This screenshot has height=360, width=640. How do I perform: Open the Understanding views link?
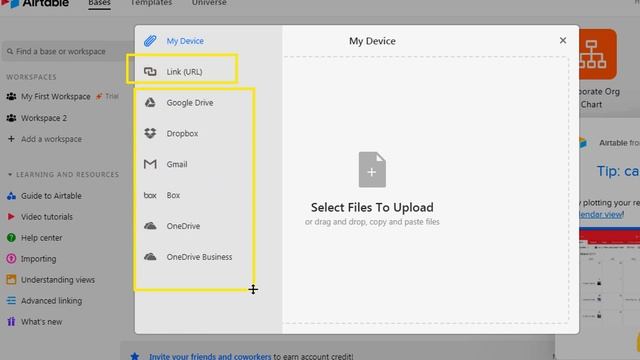click(58, 280)
